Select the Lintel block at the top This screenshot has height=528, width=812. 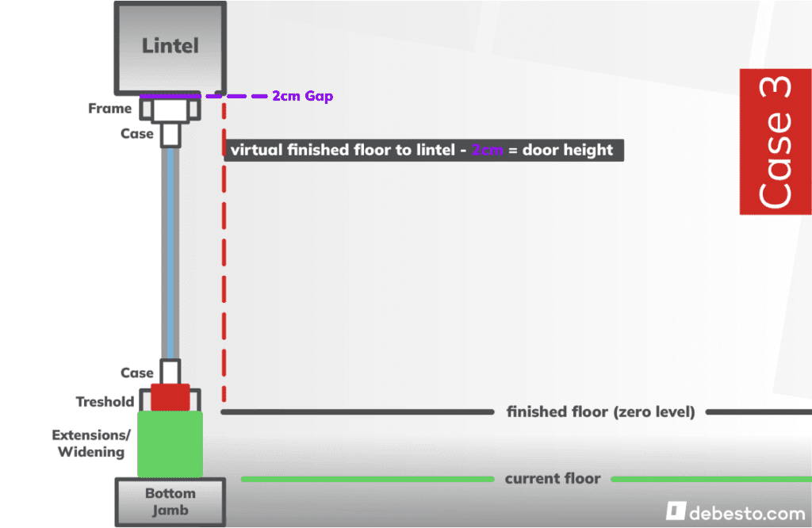(x=170, y=46)
